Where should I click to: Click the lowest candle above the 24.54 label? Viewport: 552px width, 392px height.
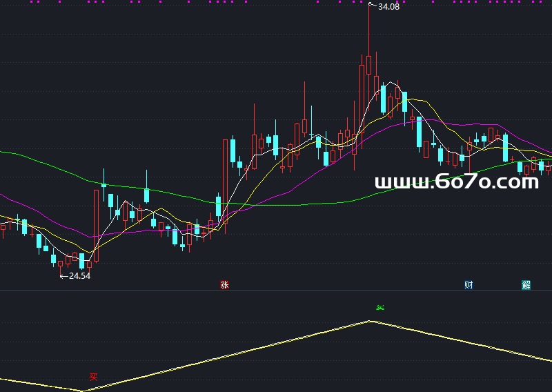[81, 261]
